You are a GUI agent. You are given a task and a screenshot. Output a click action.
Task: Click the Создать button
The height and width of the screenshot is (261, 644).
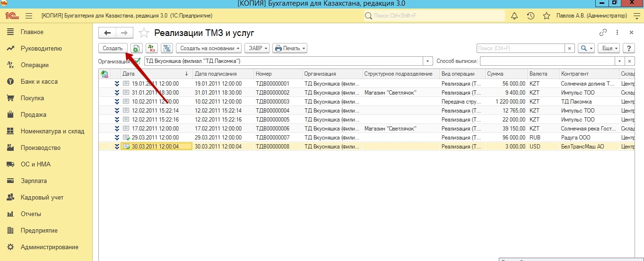click(x=113, y=48)
